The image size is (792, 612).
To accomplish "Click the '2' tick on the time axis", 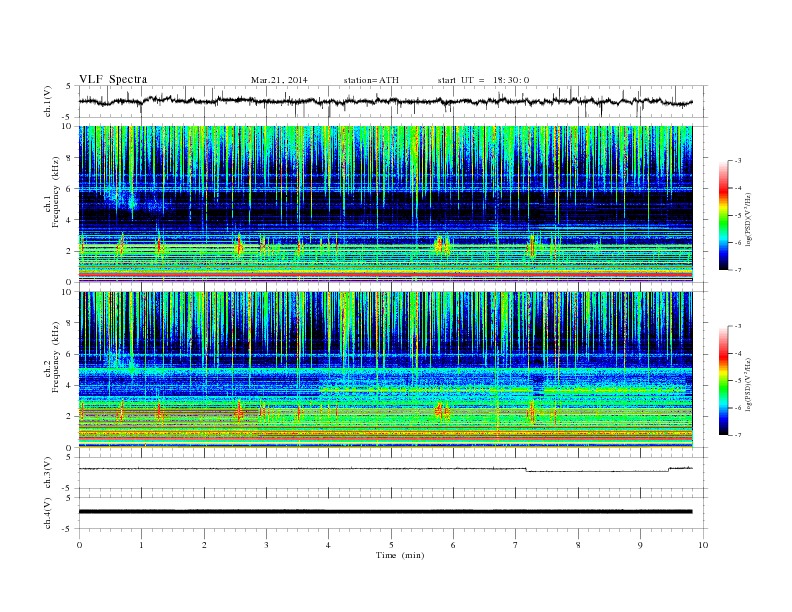I will click(204, 545).
